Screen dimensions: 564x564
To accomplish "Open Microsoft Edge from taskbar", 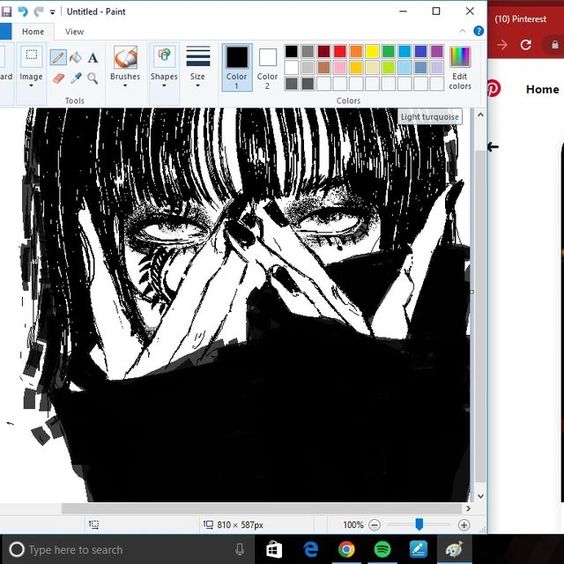I will (x=310, y=550).
